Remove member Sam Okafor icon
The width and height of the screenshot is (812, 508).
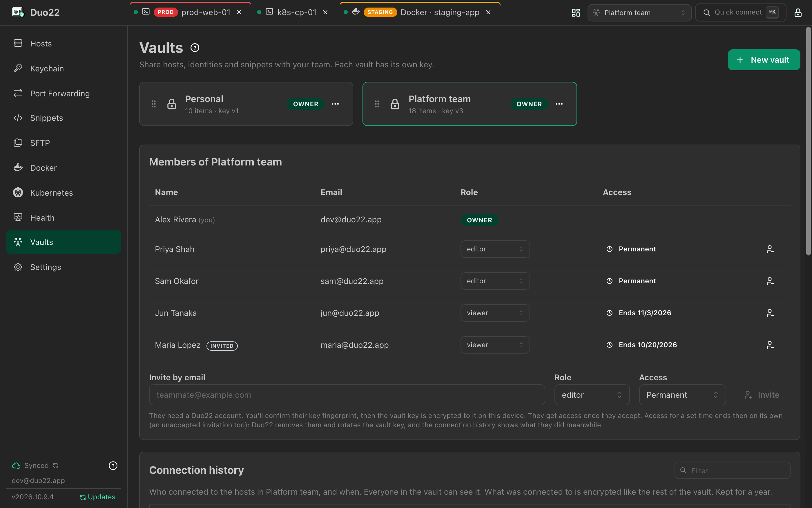(770, 281)
